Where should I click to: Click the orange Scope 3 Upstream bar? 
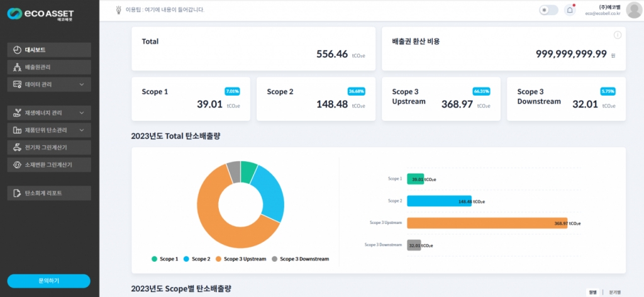coord(487,223)
